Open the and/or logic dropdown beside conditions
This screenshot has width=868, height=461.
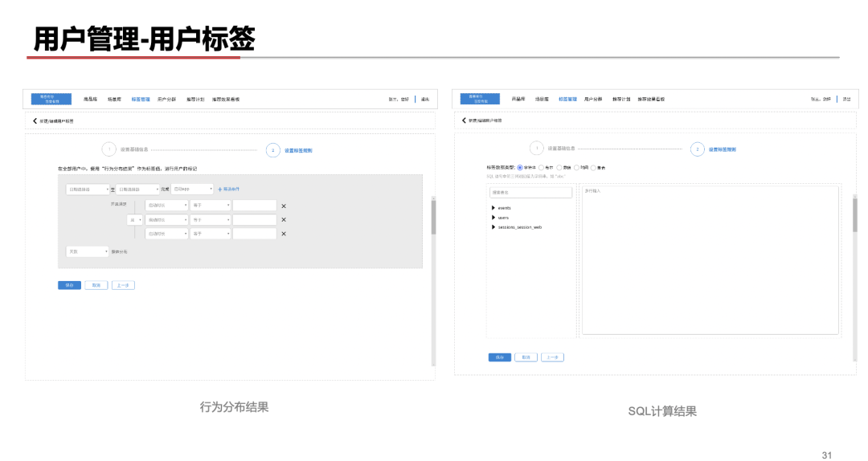click(135, 220)
